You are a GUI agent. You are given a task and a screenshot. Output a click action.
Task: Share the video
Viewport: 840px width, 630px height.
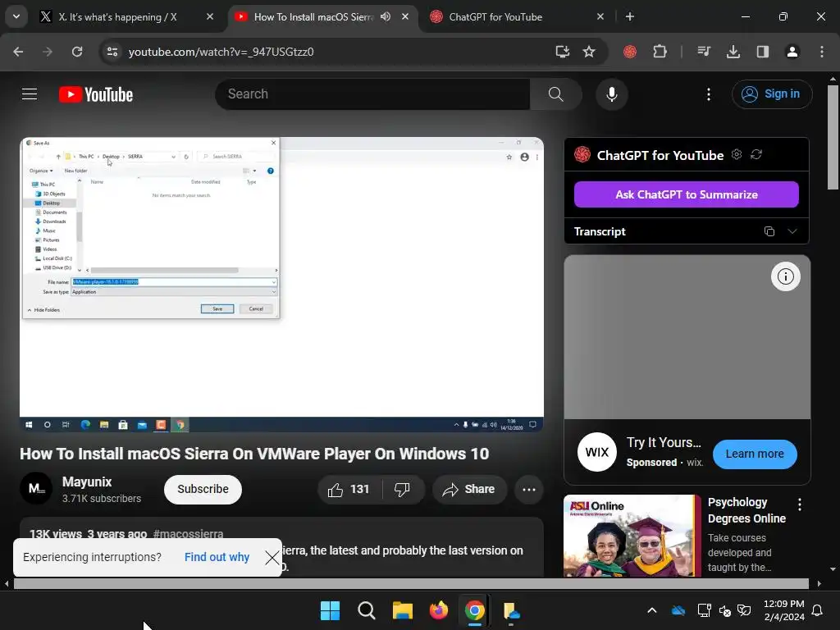pyautogui.click(x=469, y=489)
